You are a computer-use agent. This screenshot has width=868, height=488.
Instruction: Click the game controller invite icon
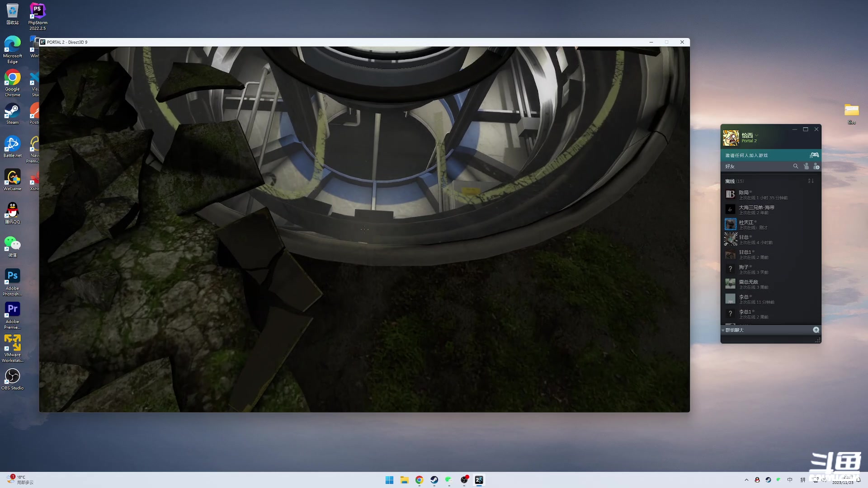click(814, 155)
